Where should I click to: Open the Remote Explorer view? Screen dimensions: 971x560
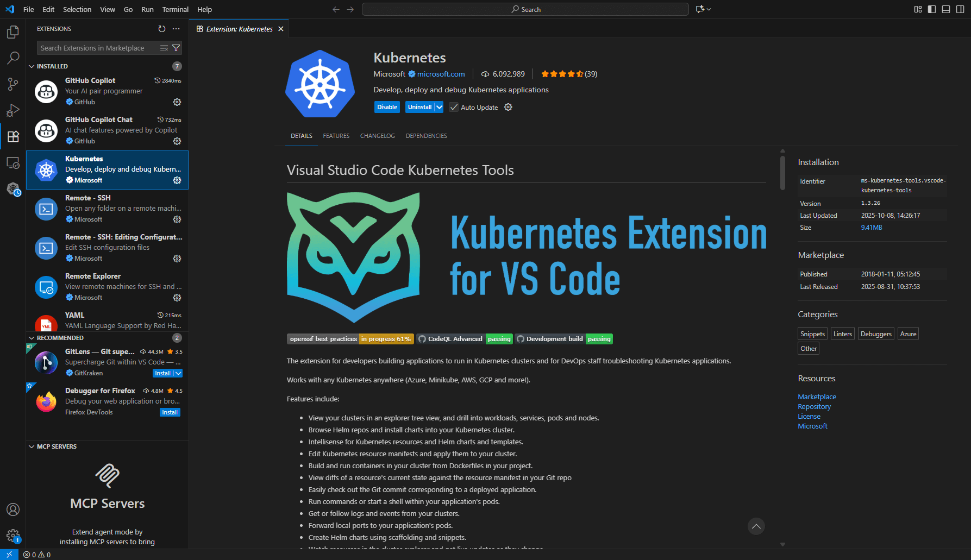tap(12, 162)
